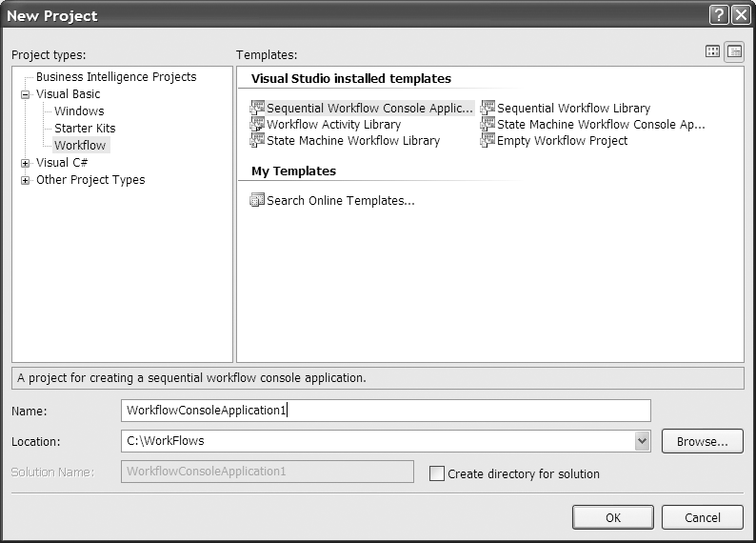Choose Windows under Visual Basic

[x=79, y=111]
